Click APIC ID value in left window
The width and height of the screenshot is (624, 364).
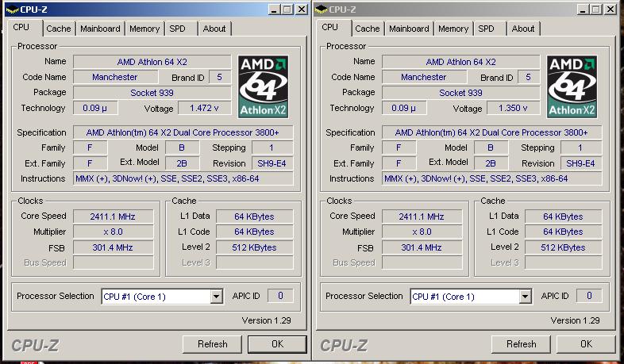pyautogui.click(x=280, y=296)
